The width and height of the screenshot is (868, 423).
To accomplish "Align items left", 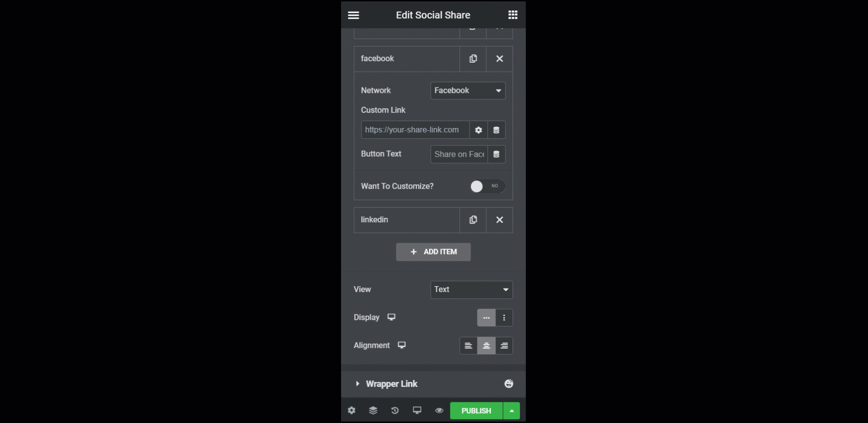I will [469, 346].
